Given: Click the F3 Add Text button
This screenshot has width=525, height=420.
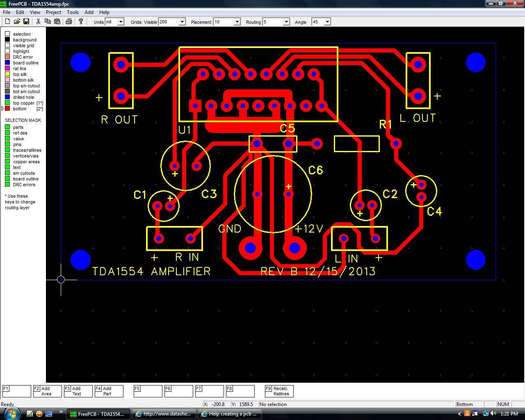Looking at the screenshot, I should point(78,391).
